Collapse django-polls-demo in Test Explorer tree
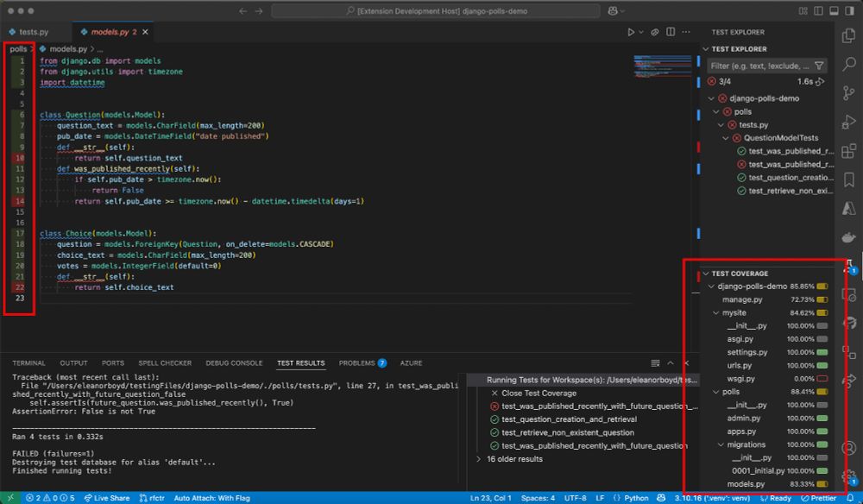The width and height of the screenshot is (863, 504). tap(711, 98)
